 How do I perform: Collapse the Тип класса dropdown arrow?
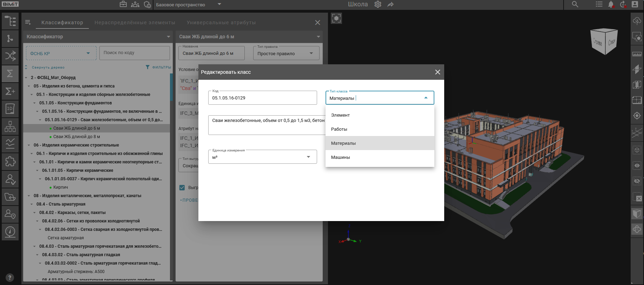[426, 98]
